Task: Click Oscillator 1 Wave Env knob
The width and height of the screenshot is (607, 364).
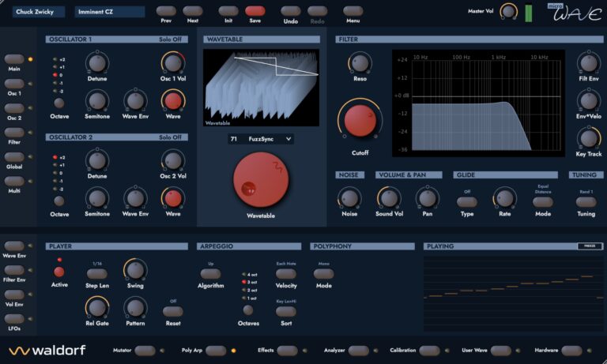Action: coord(135,101)
